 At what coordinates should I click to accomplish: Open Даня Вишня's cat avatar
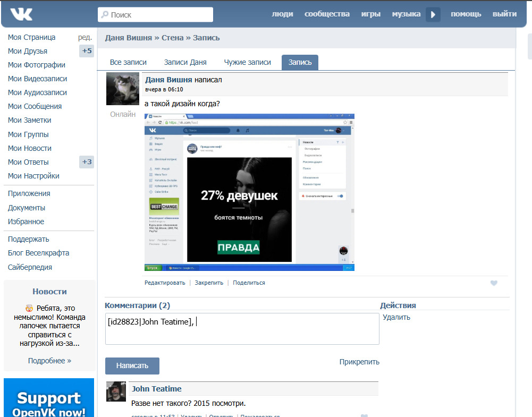(122, 89)
